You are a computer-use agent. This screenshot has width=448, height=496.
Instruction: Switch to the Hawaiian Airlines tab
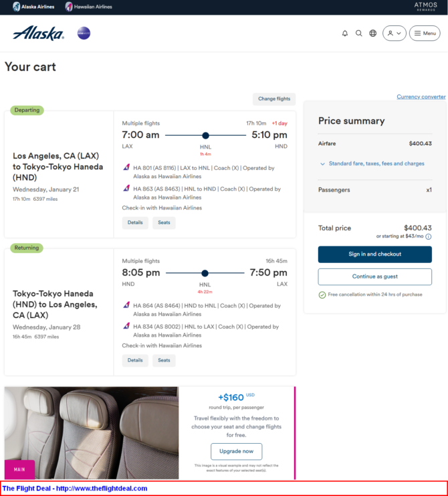(88, 7)
